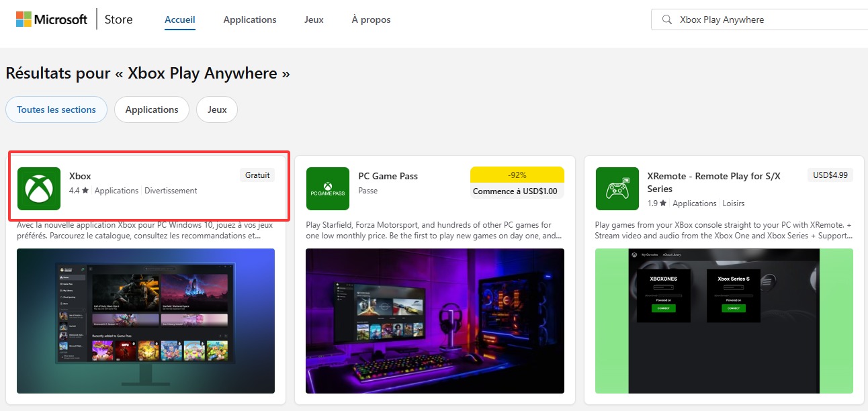Switch to the 'Jeux' section in top navigation
Viewport: 868px width, 411px height.
click(x=314, y=19)
